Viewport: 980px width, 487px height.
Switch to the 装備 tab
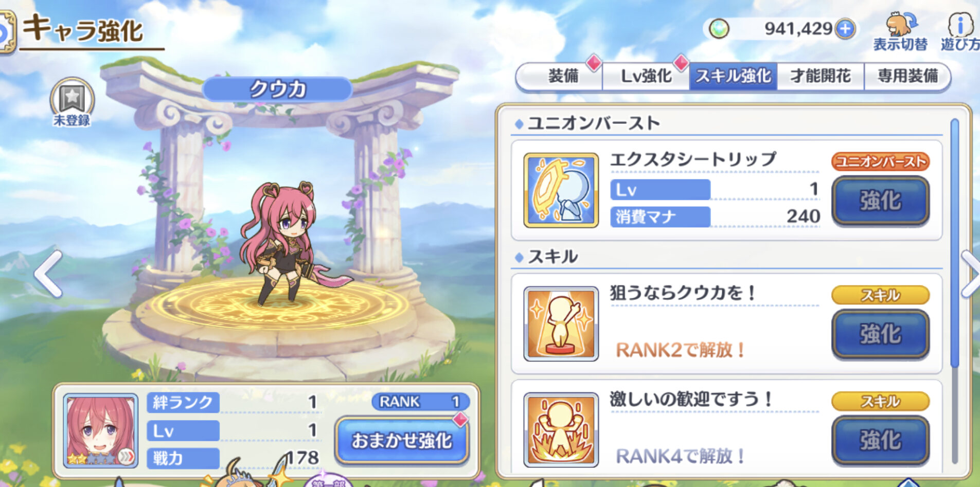[x=562, y=76]
